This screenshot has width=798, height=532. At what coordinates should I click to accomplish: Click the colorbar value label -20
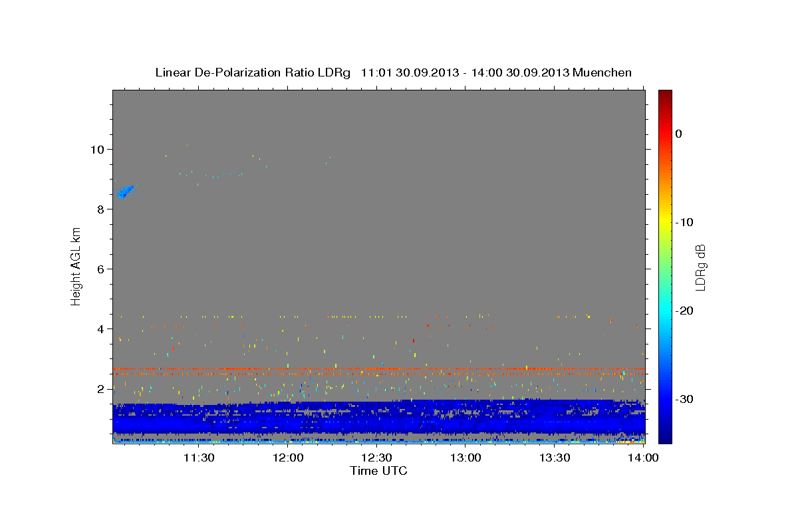[686, 311]
